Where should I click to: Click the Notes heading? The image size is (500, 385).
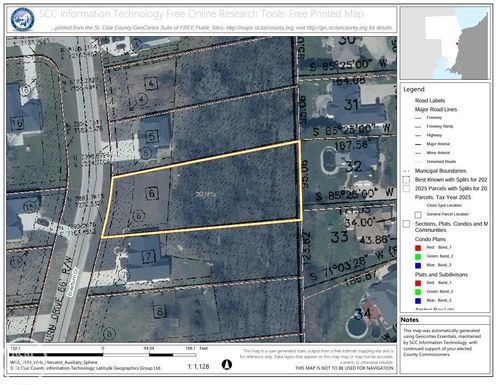pyautogui.click(x=409, y=320)
